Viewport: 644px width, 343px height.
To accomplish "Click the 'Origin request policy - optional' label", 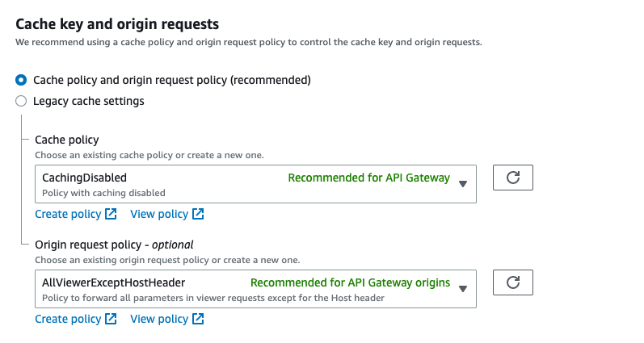I will [x=114, y=244].
